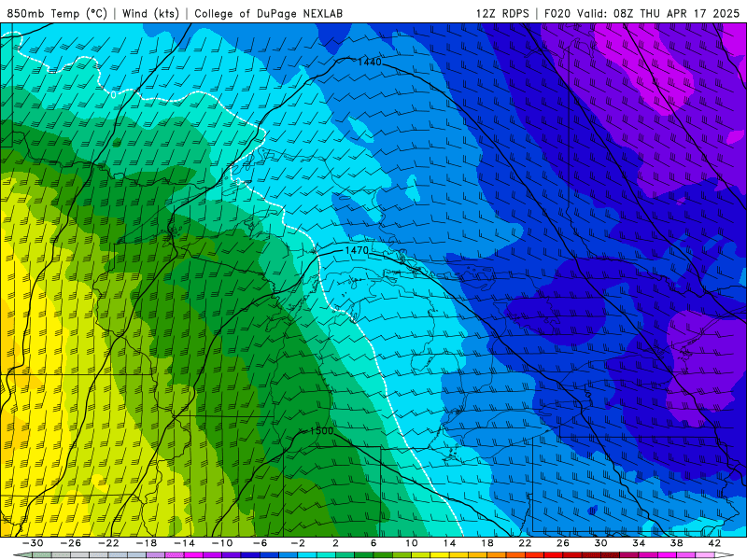The image size is (747, 560).
Task: Click the 38 colorbar label
Action: (676, 543)
